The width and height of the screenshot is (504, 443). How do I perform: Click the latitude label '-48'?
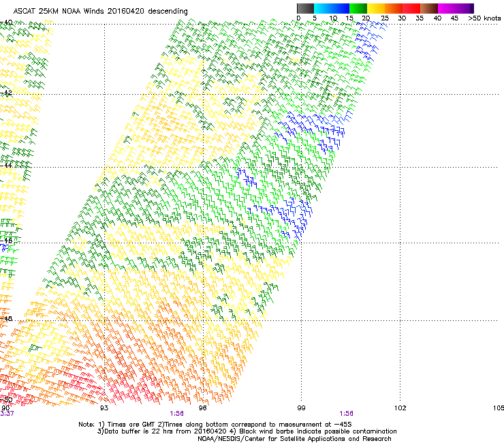coord(6,318)
